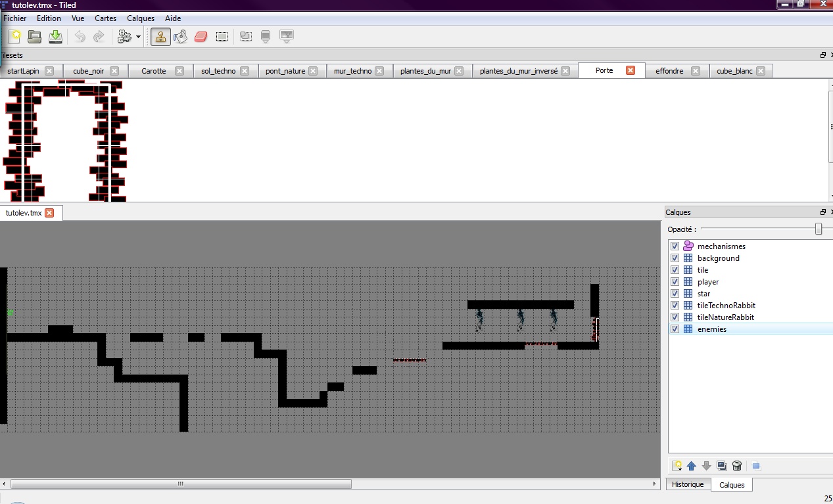Open the Calques menu
The width and height of the screenshot is (833, 504).
click(141, 18)
